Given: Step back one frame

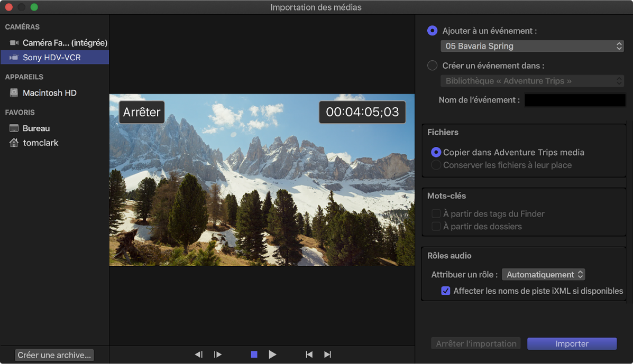Looking at the screenshot, I should pos(199,354).
